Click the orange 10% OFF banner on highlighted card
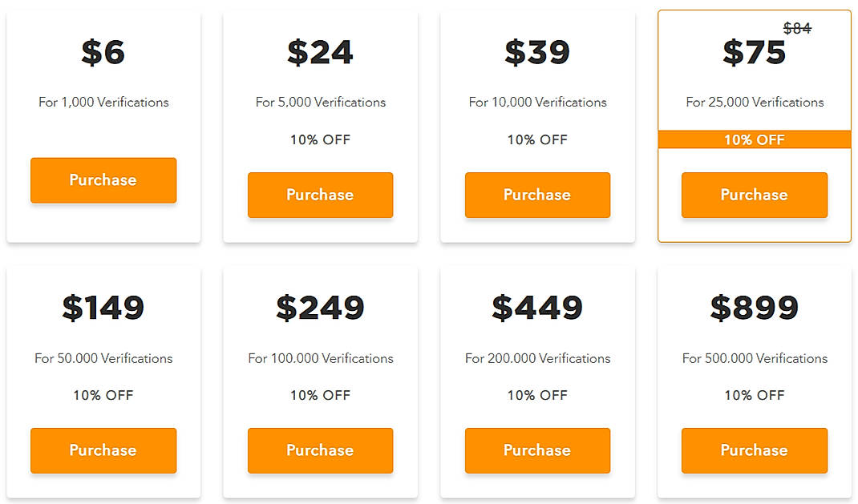The width and height of the screenshot is (858, 504). pyautogui.click(x=754, y=139)
